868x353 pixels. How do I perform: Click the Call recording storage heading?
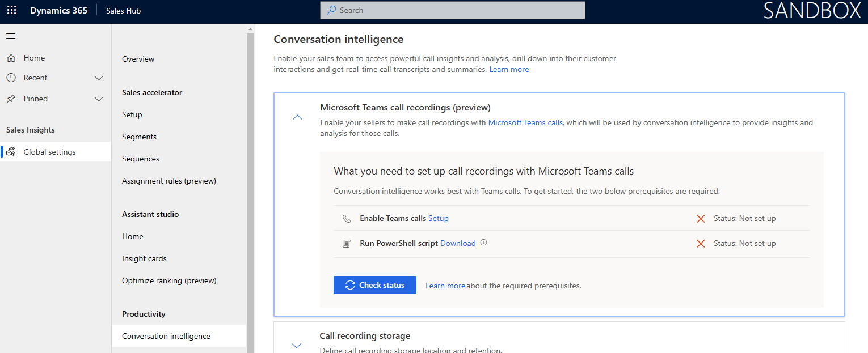tap(365, 336)
